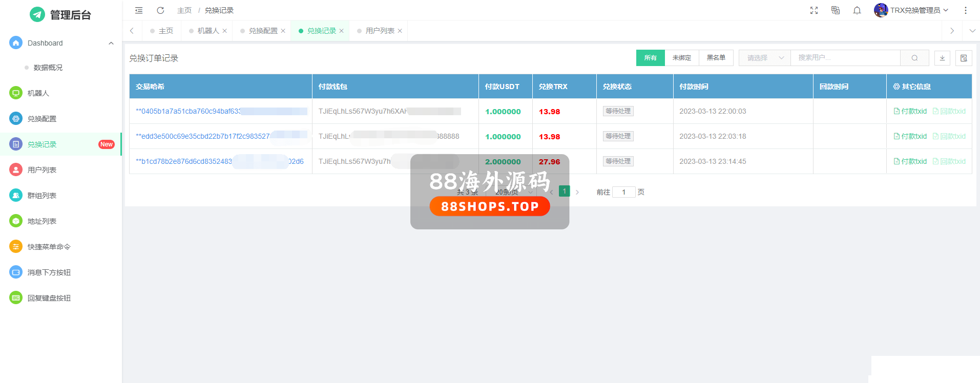Click the refresh page icon

pos(160,10)
